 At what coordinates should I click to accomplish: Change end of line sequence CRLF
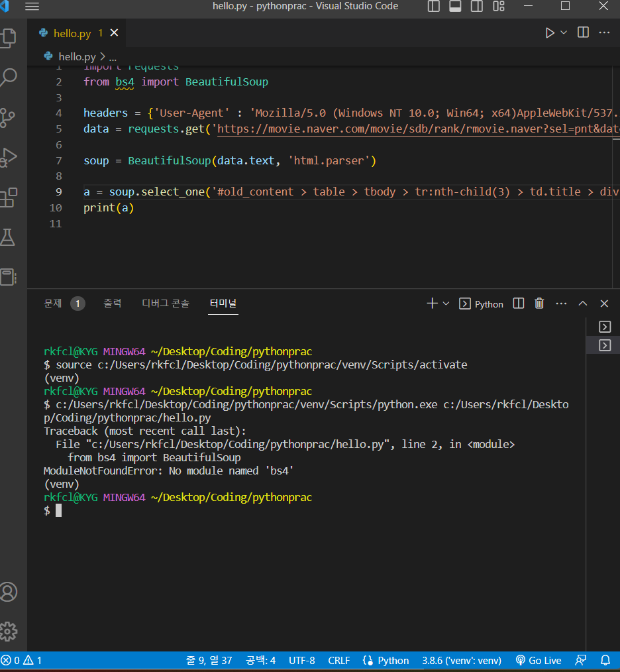tap(338, 661)
